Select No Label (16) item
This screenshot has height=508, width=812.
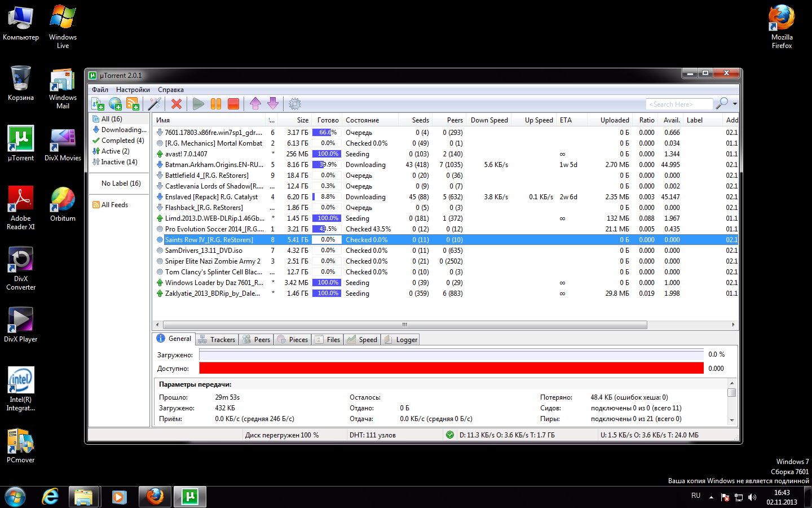tap(121, 183)
